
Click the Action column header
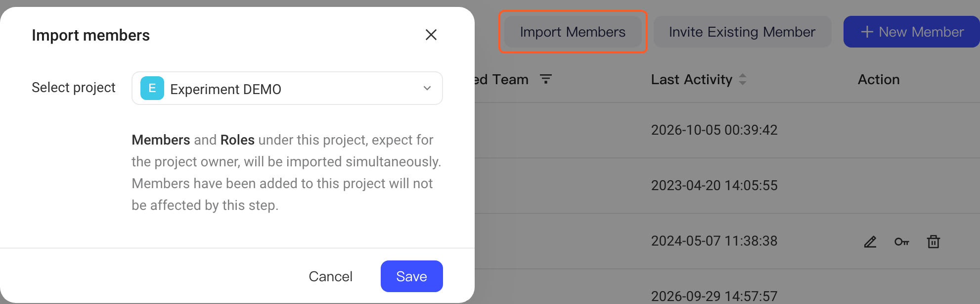pyautogui.click(x=879, y=79)
